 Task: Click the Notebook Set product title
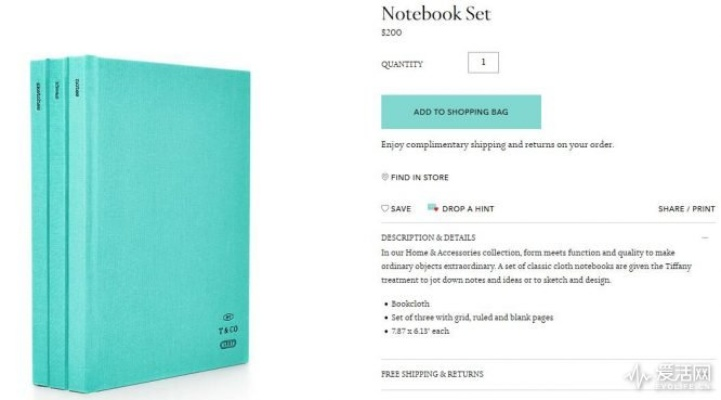[x=435, y=14]
